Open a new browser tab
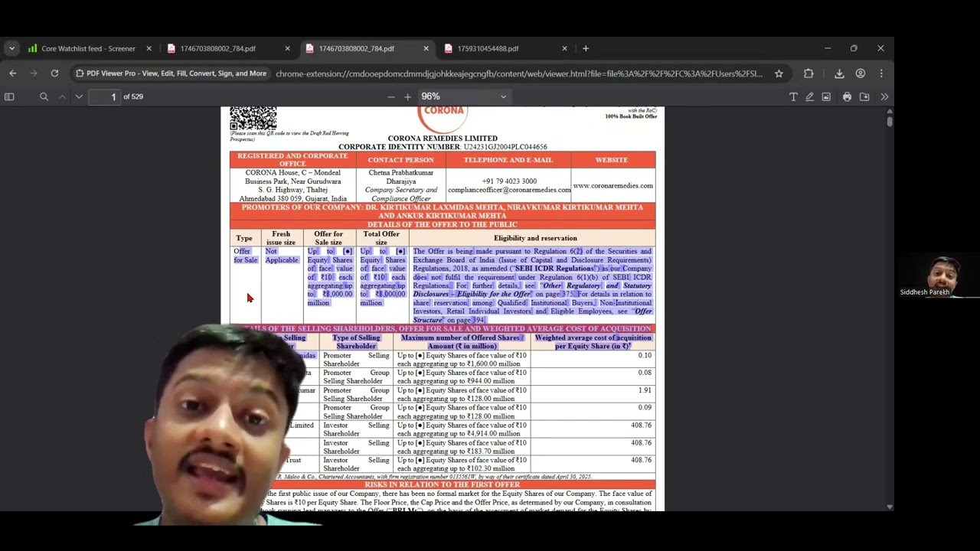 586,48
